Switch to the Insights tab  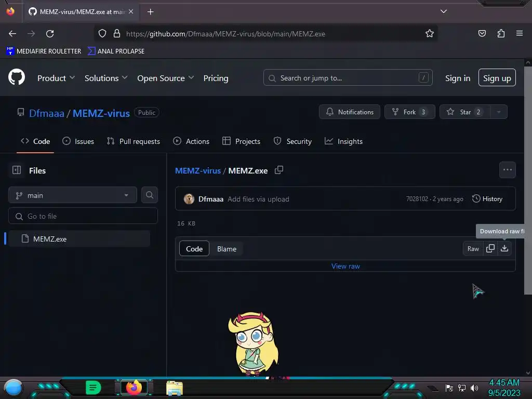tap(344, 141)
